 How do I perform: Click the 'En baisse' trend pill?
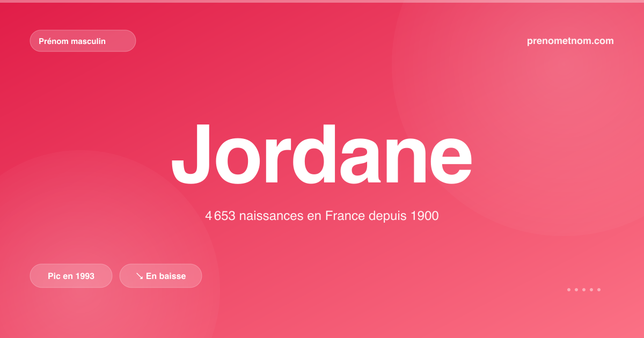click(x=160, y=276)
